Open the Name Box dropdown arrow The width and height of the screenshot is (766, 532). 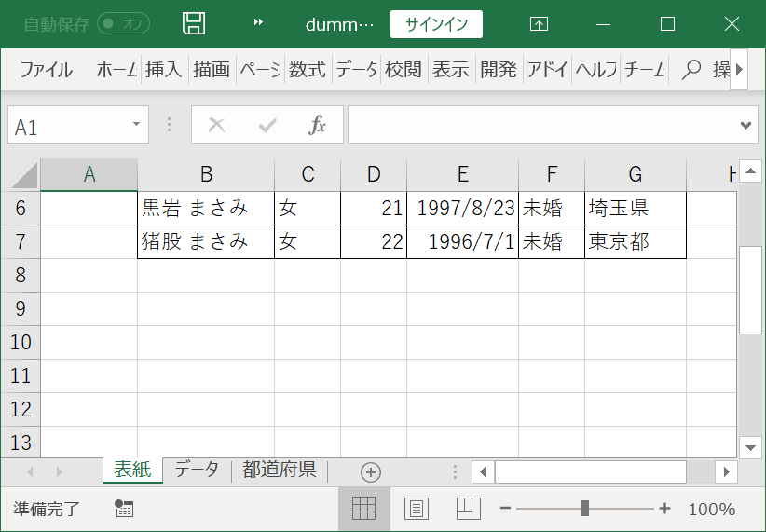coord(137,124)
